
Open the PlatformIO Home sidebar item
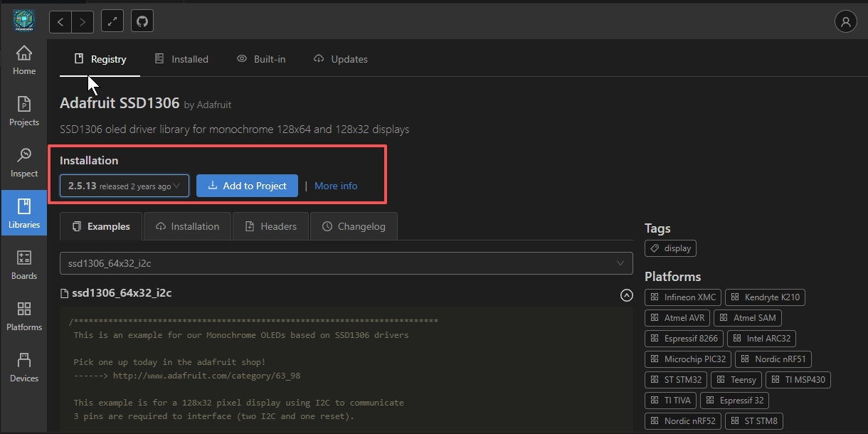tap(23, 61)
